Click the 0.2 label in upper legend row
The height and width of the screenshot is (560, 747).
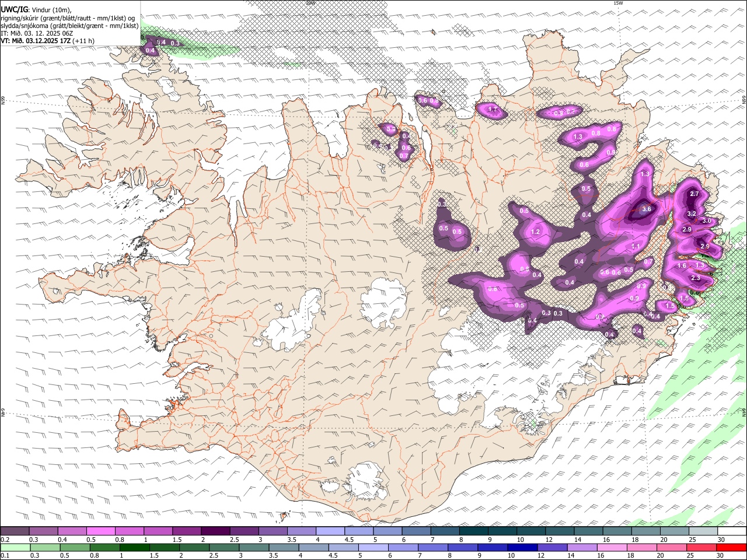(5, 540)
